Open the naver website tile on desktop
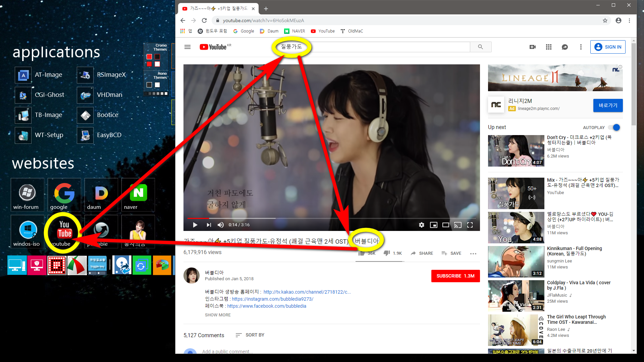Viewport: 644px width, 362px height. (x=138, y=195)
